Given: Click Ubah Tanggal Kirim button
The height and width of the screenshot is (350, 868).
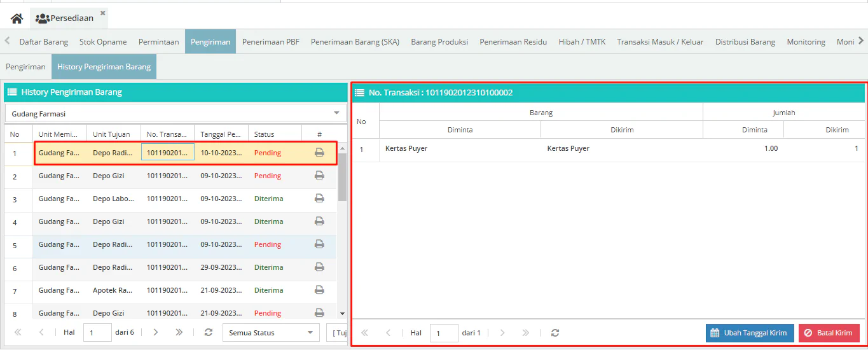Looking at the screenshot, I should (750, 333).
